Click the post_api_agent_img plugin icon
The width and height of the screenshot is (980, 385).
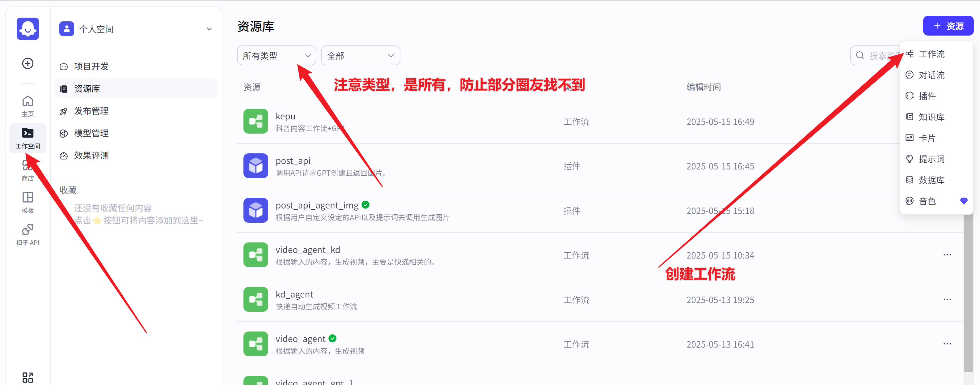tap(256, 210)
